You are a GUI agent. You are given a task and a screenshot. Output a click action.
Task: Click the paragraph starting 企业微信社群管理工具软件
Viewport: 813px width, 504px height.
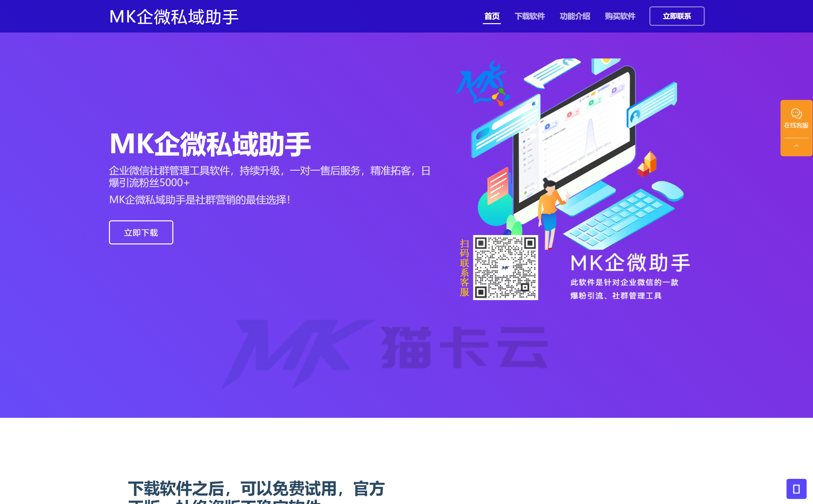270,176
